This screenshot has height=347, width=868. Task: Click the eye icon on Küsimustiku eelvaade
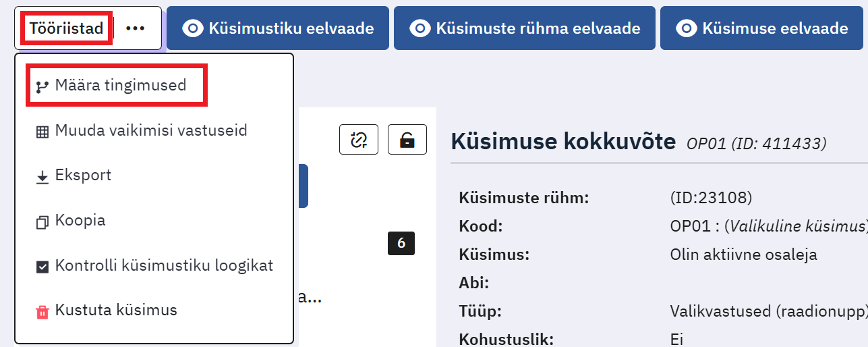point(194,28)
